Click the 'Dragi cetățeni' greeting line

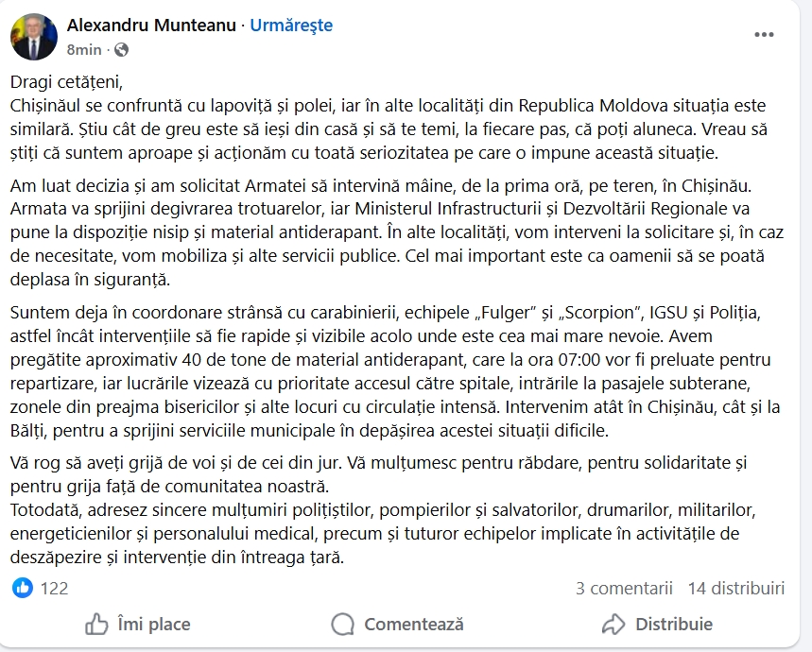[67, 80]
